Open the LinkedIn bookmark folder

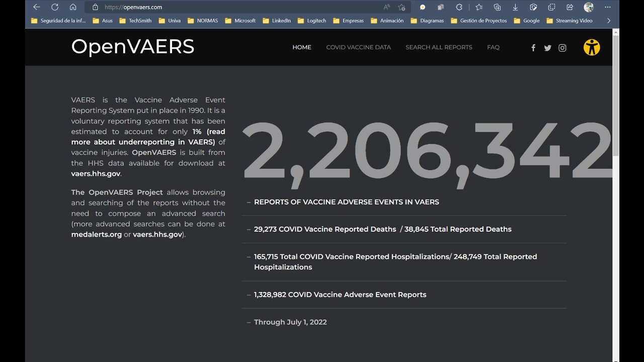pyautogui.click(x=277, y=21)
